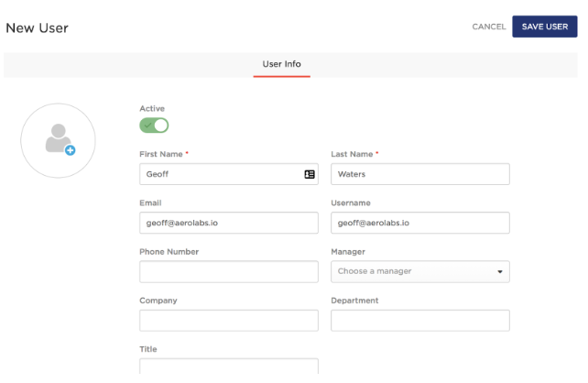The width and height of the screenshot is (588, 383).
Task: Click the New User page heading
Action: click(x=38, y=28)
